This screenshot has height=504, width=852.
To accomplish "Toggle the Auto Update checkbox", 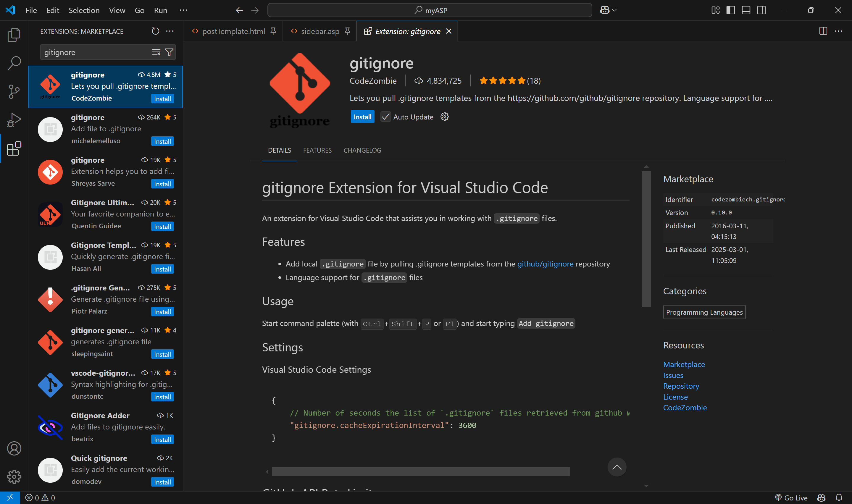I will [x=385, y=117].
